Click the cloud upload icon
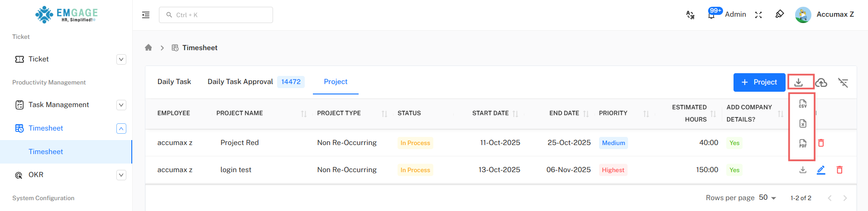Image resolution: width=868 pixels, height=211 pixels. pyautogui.click(x=821, y=83)
